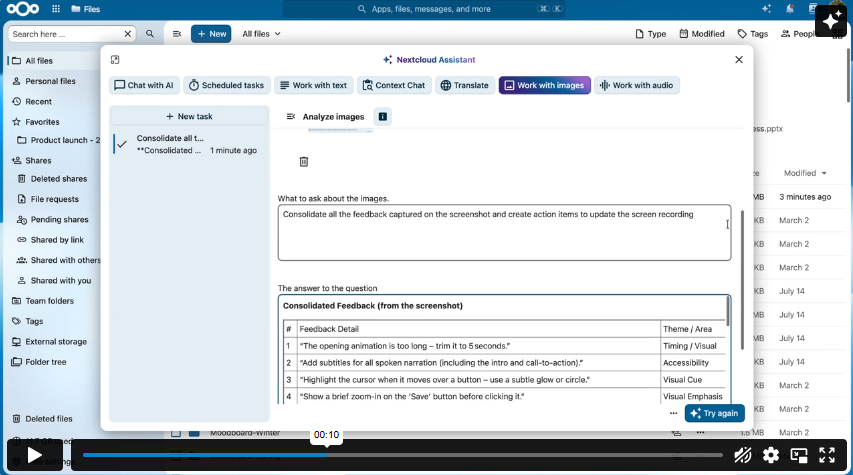Switch to Work with audio tab
Image resolution: width=853 pixels, height=475 pixels.
point(637,85)
